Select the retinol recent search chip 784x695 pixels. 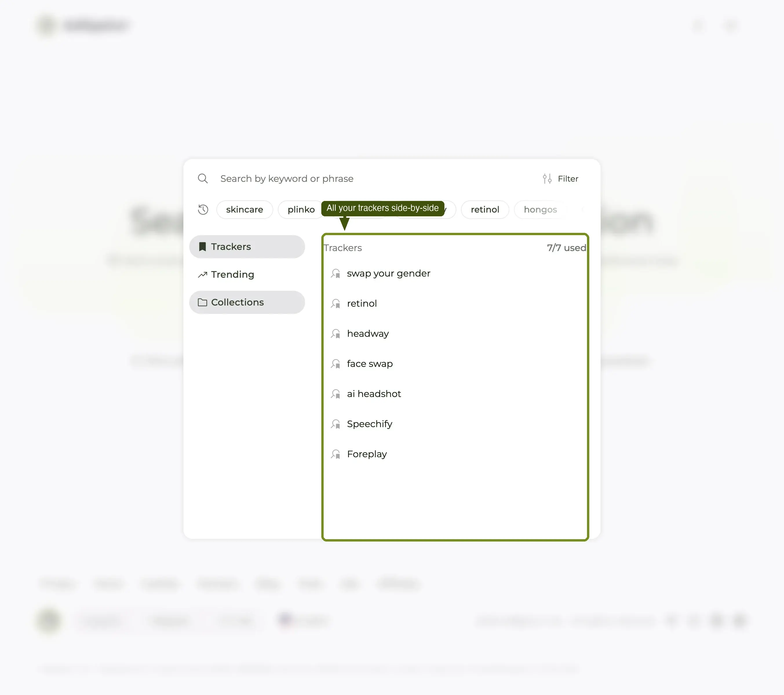(x=485, y=210)
